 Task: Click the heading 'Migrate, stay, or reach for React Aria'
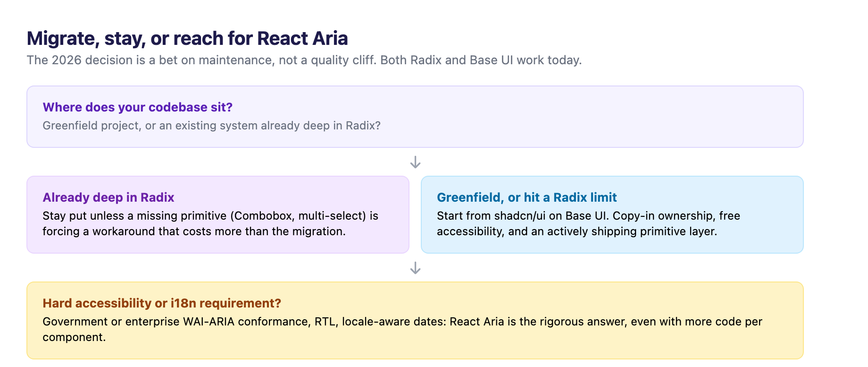coord(187,38)
